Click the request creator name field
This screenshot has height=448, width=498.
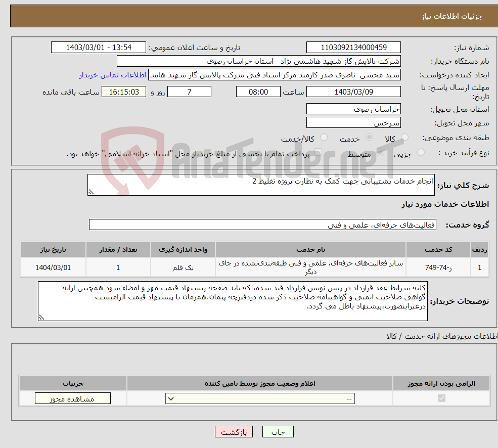pos(275,75)
